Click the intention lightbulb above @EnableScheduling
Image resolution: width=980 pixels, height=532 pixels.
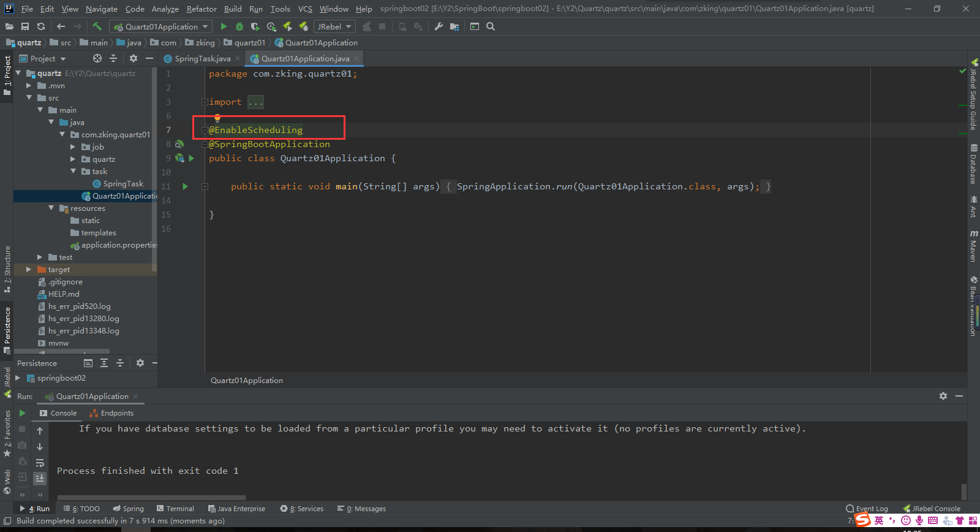point(217,118)
